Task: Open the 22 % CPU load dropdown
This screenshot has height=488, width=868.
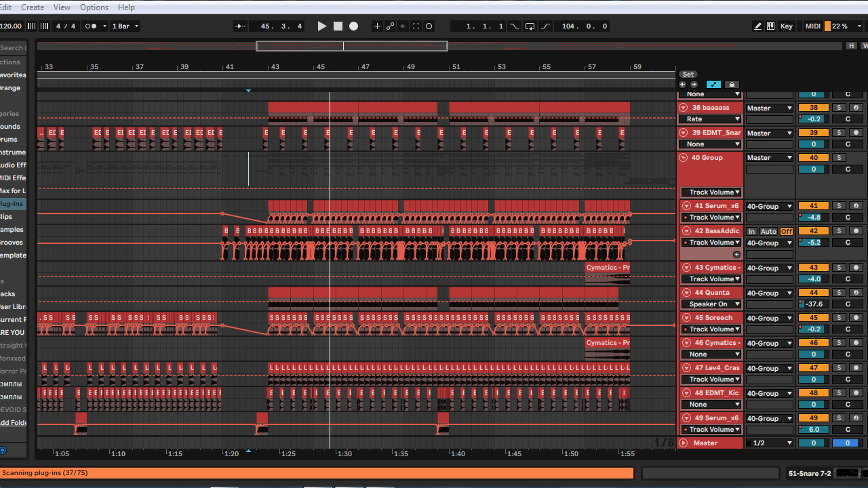Action: click(x=841, y=26)
